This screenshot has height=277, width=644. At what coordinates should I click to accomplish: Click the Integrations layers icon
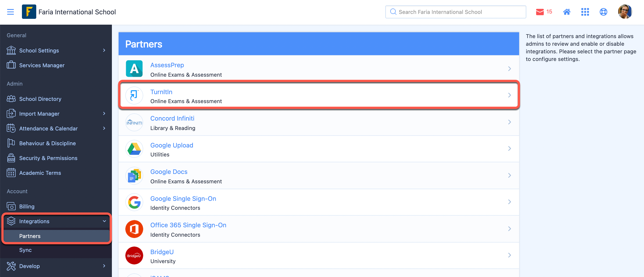(x=11, y=221)
